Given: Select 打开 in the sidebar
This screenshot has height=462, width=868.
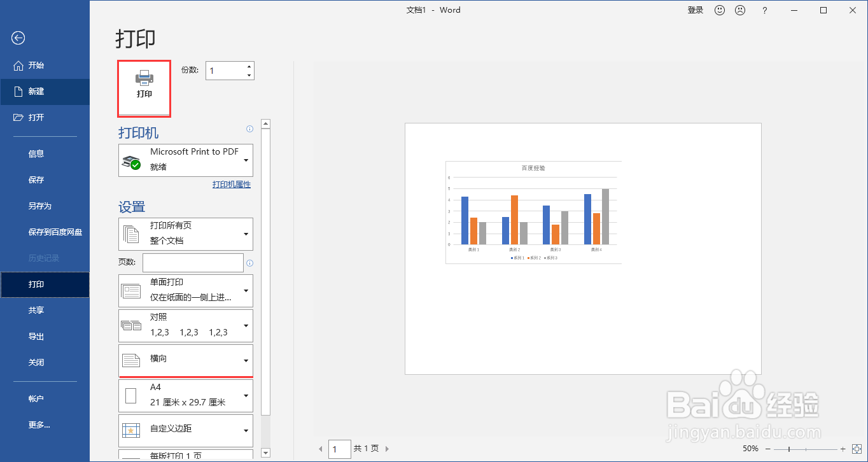Looking at the screenshot, I should [x=45, y=118].
